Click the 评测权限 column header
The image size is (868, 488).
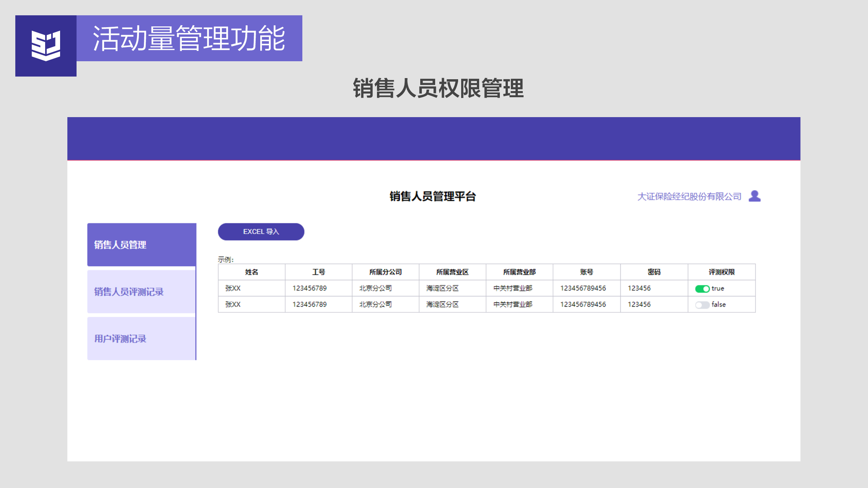pos(721,272)
